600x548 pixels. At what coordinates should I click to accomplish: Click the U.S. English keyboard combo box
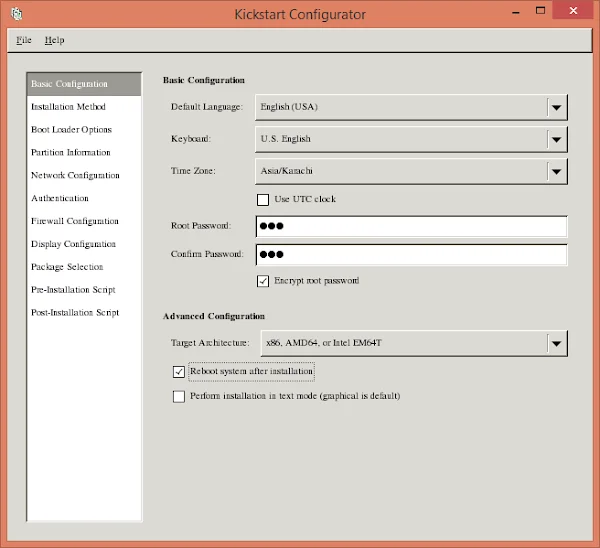411,139
